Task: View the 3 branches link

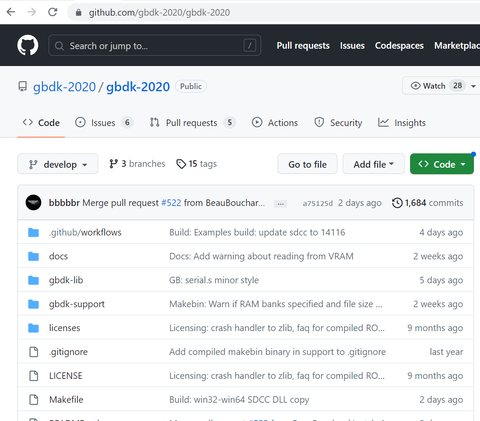Action: pyautogui.click(x=137, y=164)
